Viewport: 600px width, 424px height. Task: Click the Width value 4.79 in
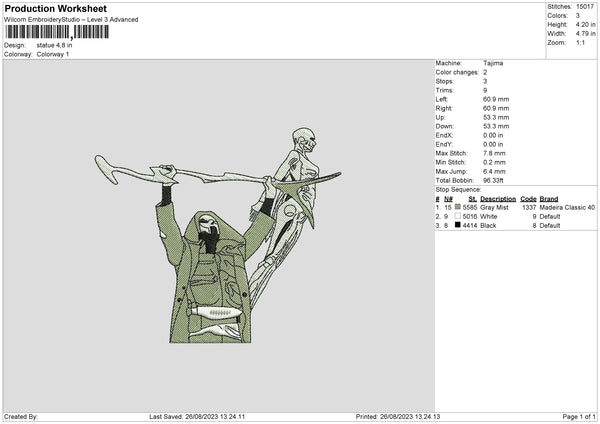(x=585, y=34)
